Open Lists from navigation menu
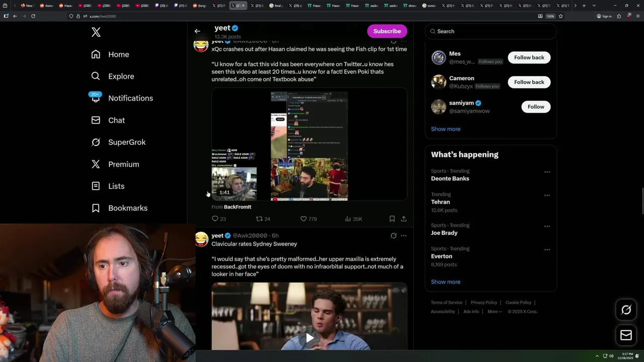 tap(116, 186)
